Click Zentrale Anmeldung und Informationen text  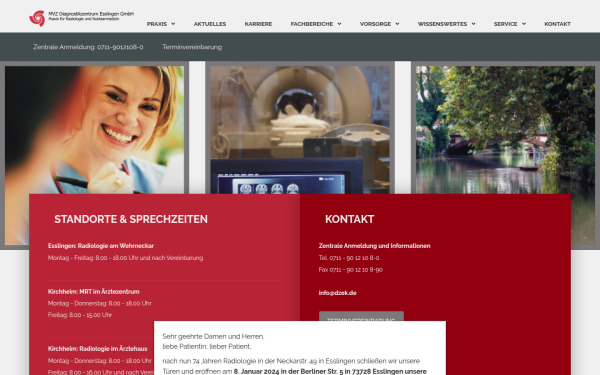374,246
